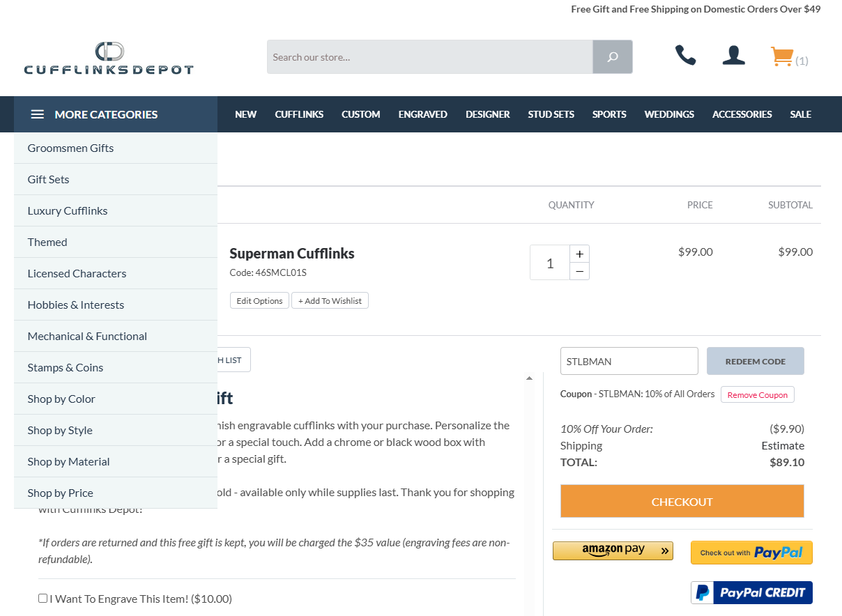Select Shop by Style category
The height and width of the screenshot is (616, 842).
click(x=116, y=430)
